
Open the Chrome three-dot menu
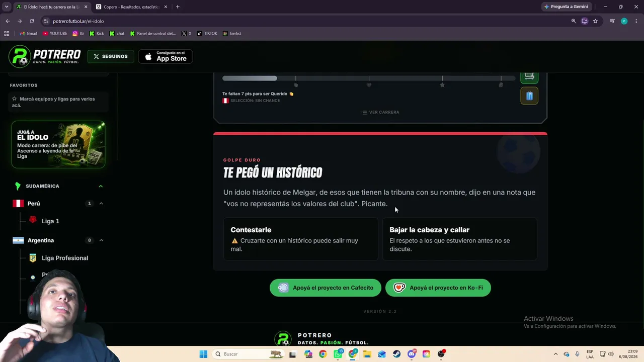click(x=636, y=21)
